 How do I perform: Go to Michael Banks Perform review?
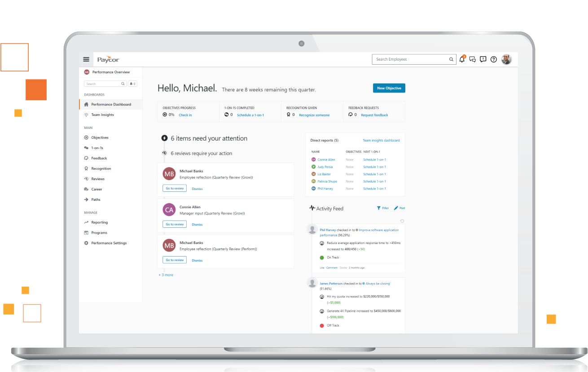coord(175,260)
